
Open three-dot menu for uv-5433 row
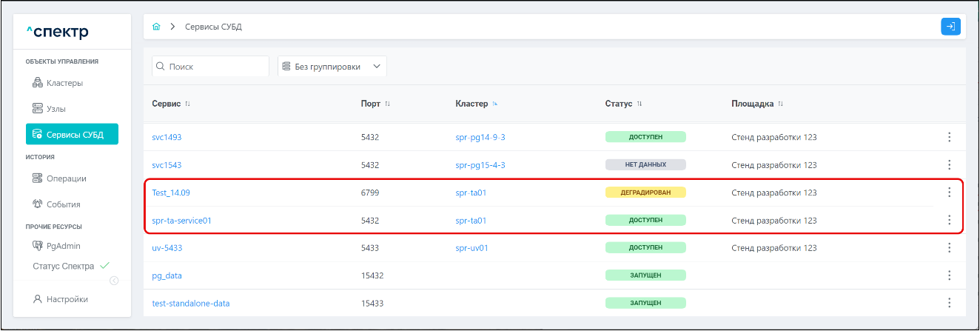pyautogui.click(x=949, y=248)
